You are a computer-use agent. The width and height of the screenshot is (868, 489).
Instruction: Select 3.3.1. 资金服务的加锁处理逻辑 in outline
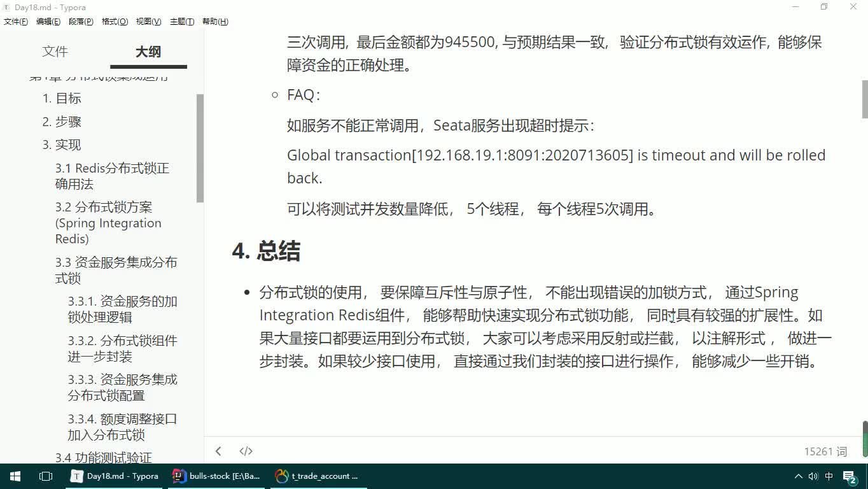122,309
